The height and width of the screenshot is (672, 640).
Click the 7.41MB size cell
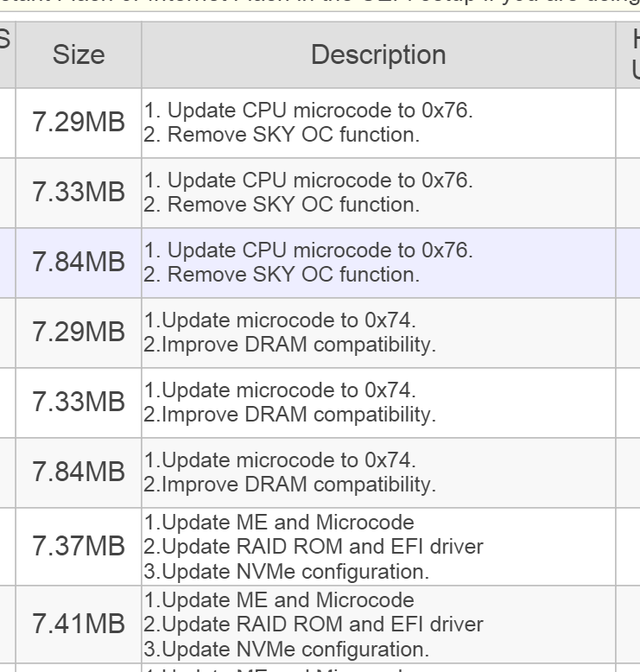pos(79,622)
